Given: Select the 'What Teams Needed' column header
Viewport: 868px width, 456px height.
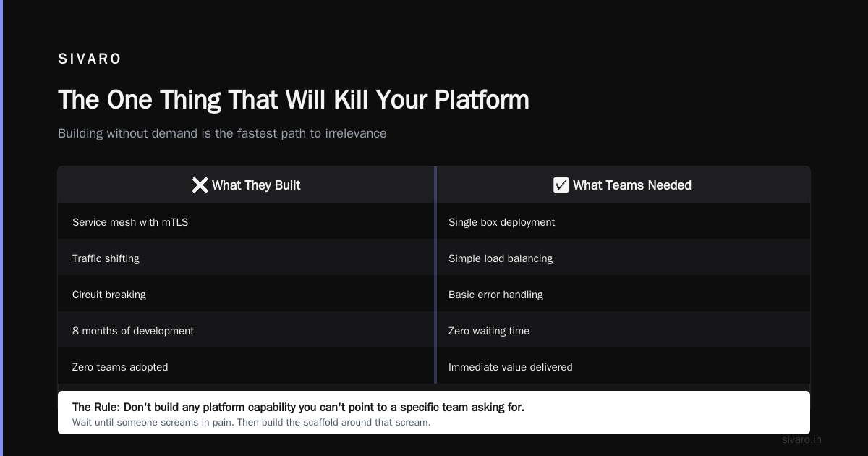Looking at the screenshot, I should pyautogui.click(x=624, y=185).
